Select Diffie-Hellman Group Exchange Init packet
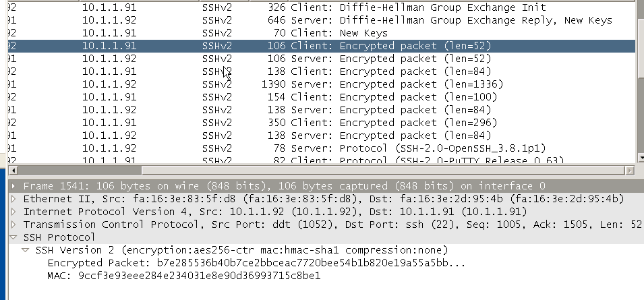This screenshot has width=644, height=300. coord(322,7)
